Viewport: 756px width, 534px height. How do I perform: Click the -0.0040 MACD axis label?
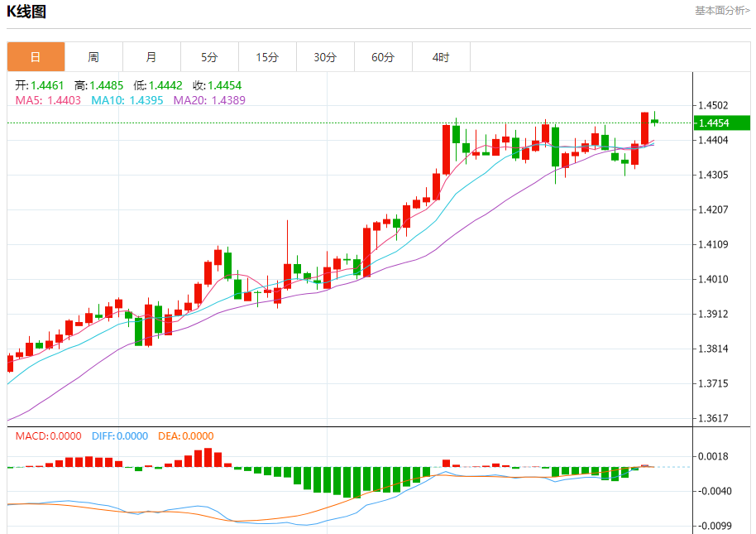pyautogui.click(x=713, y=491)
